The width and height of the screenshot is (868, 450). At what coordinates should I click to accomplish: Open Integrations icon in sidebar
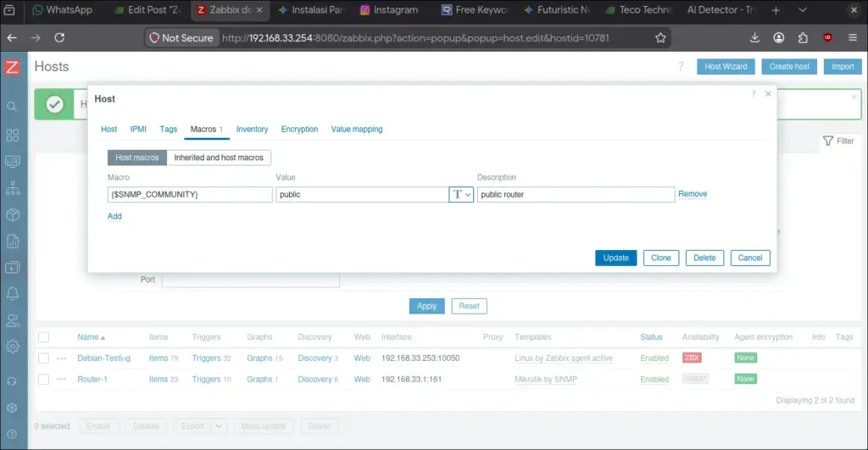[12, 408]
